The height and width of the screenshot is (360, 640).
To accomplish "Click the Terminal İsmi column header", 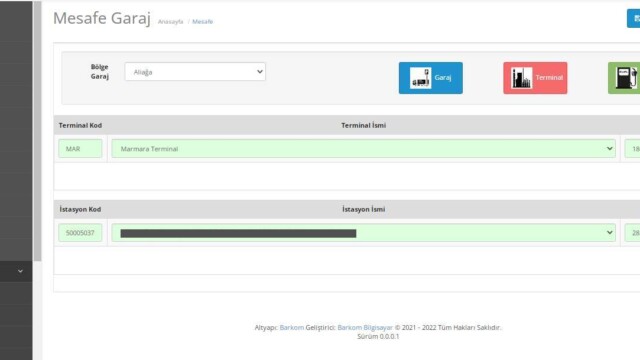I will [x=364, y=125].
